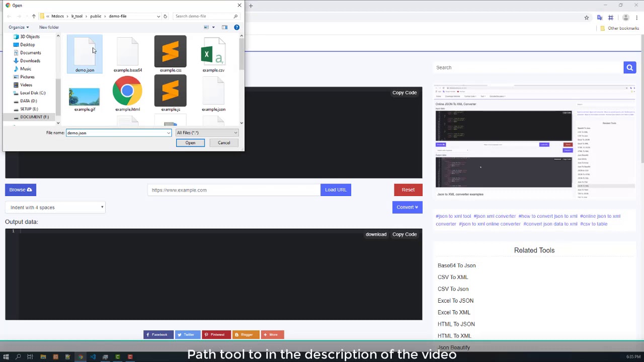
Task: Open the Windows Start menu
Action: pos(6,357)
